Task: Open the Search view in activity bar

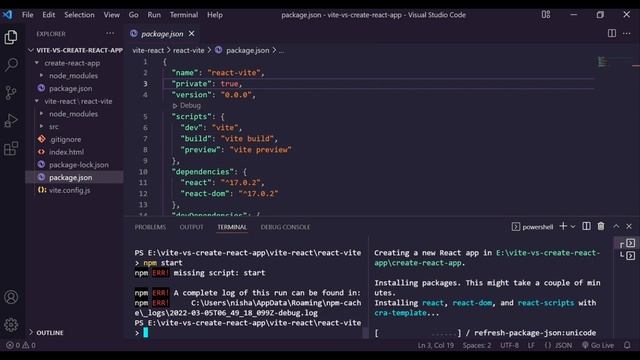Action: pos(11,64)
